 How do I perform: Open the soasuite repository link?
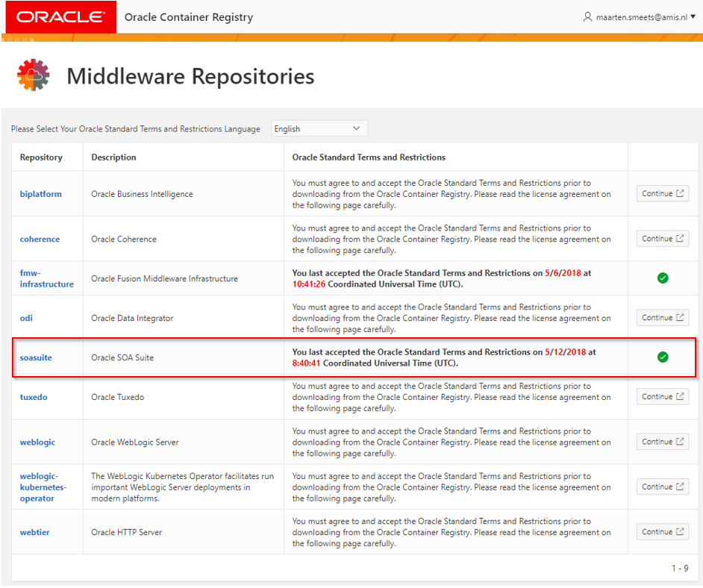coord(36,357)
